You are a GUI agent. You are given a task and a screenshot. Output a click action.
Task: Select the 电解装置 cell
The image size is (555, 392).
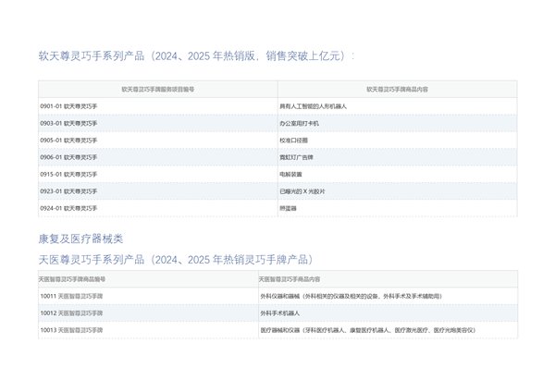291,174
